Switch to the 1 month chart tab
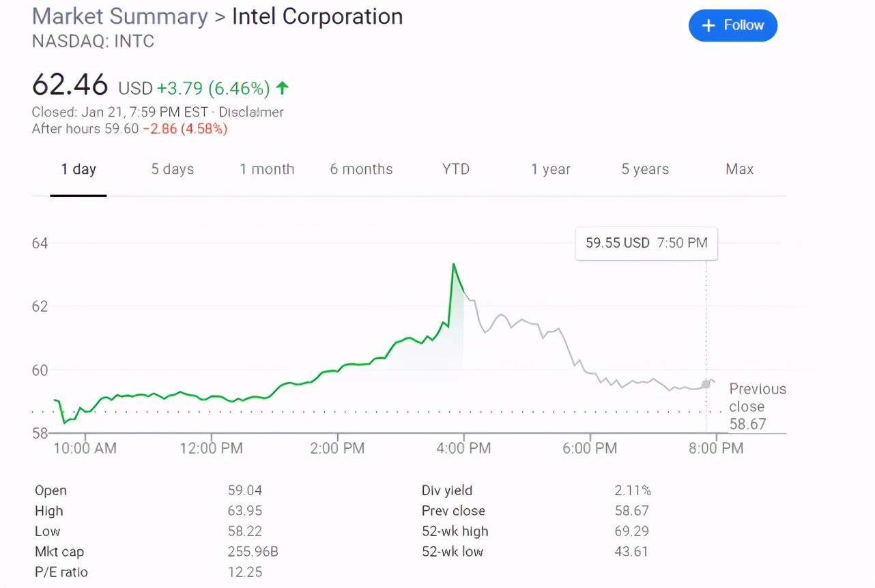The width and height of the screenshot is (875, 588). [267, 169]
